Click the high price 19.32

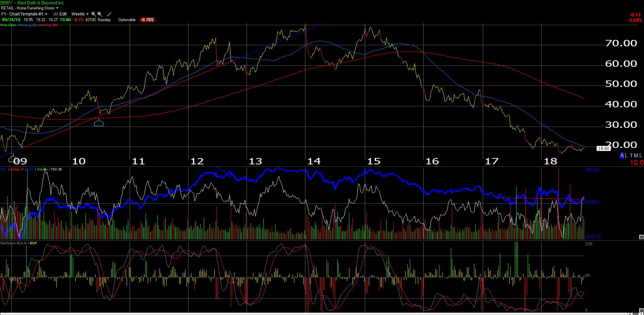pos(41,20)
